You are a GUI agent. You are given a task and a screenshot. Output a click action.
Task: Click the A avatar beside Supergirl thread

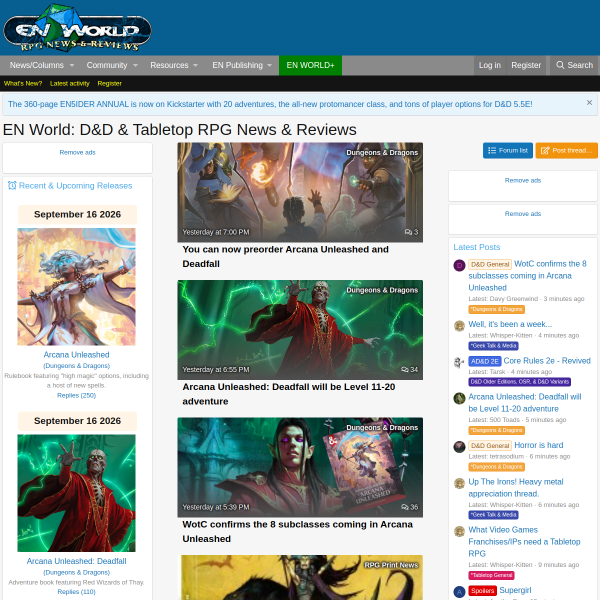click(x=459, y=592)
